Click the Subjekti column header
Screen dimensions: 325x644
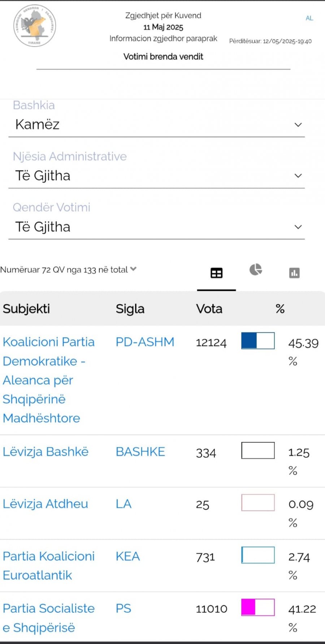pyautogui.click(x=26, y=309)
